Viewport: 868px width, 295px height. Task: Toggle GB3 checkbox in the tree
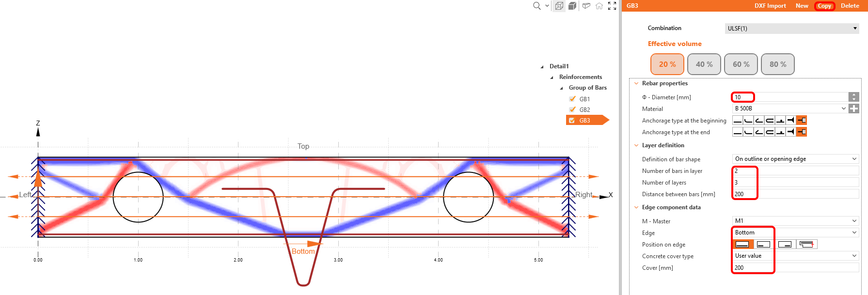coord(572,120)
